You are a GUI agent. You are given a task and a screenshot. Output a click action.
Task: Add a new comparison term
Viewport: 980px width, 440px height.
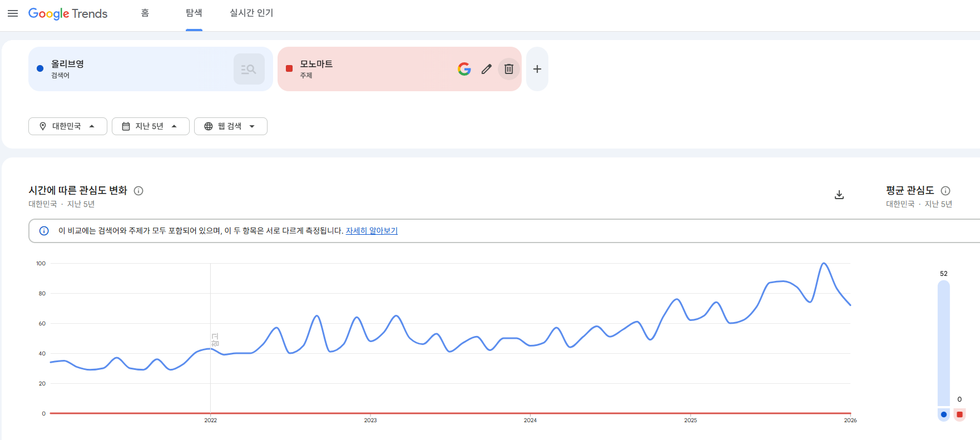pos(537,69)
